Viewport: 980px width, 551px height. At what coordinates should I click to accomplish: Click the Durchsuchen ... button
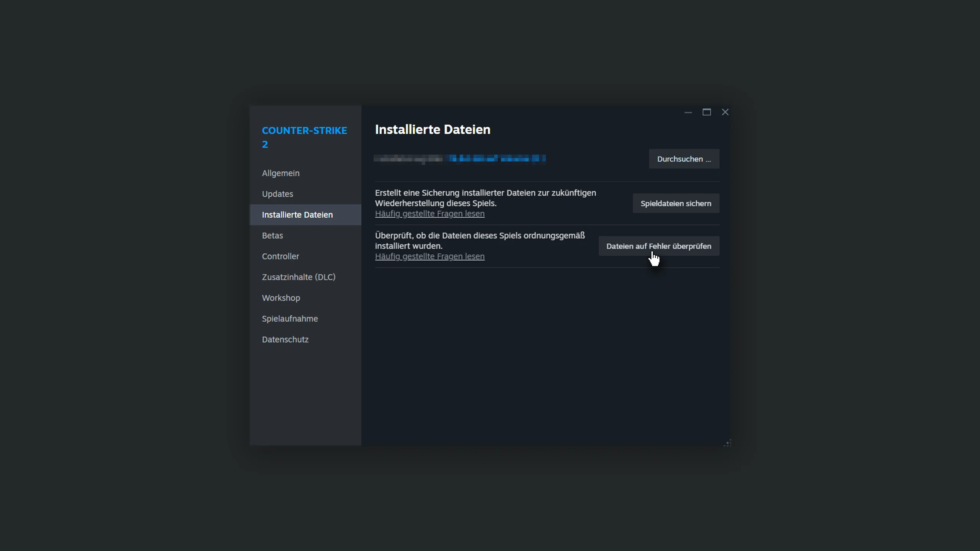tap(684, 159)
